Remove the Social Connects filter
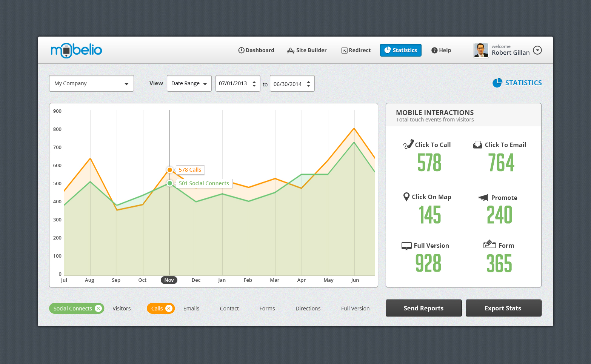The image size is (591, 364). 98,309
